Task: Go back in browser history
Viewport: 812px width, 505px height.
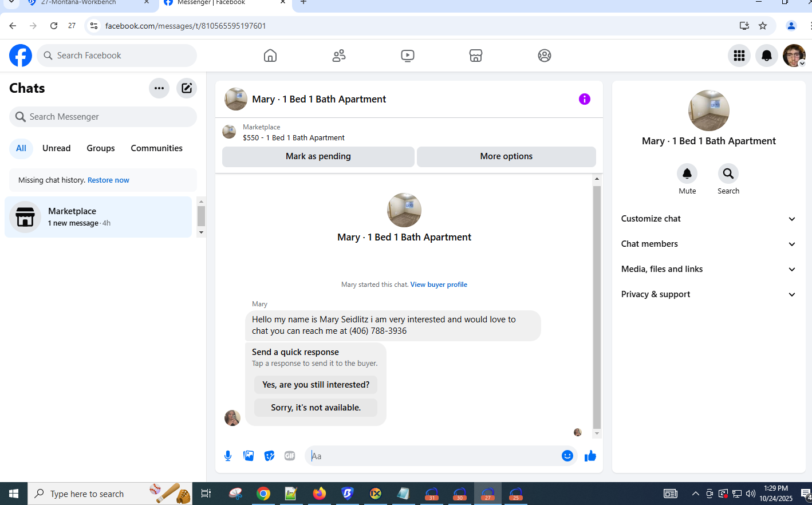Action: (13, 26)
